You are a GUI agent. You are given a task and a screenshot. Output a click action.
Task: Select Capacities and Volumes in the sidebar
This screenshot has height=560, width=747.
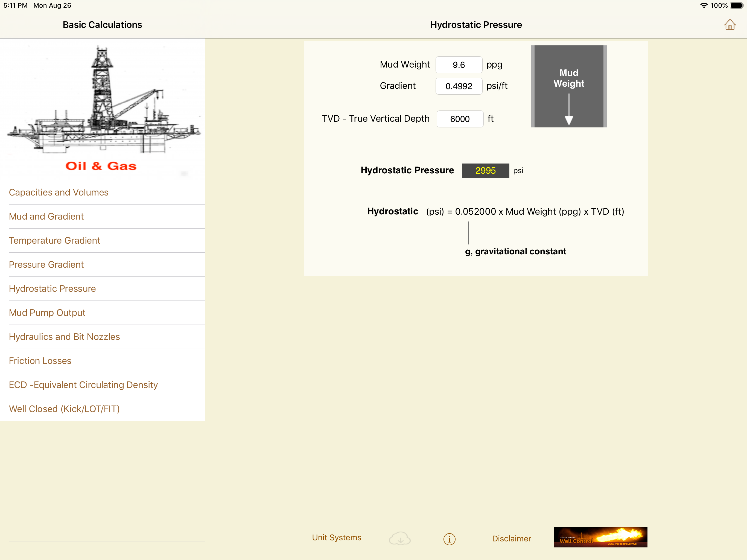(59, 192)
